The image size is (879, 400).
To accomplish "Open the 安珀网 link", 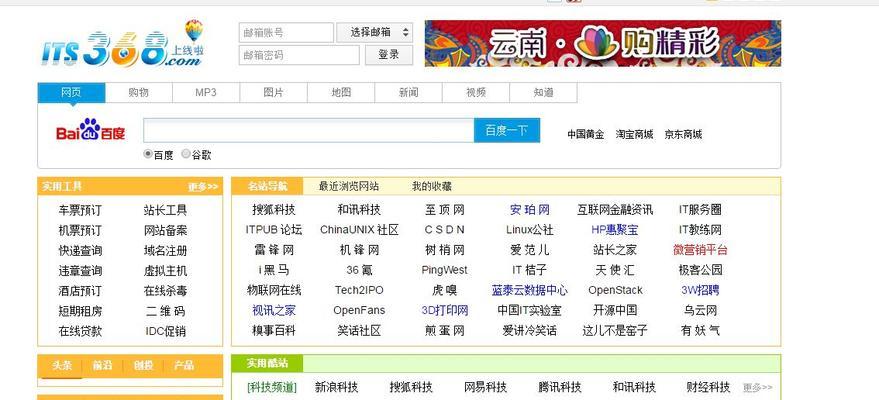I will coord(530,210).
